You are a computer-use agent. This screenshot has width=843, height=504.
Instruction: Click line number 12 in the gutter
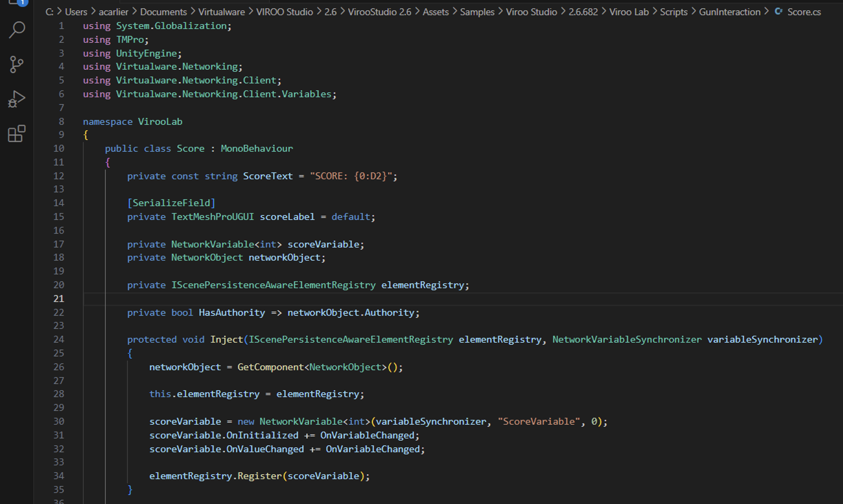click(59, 176)
